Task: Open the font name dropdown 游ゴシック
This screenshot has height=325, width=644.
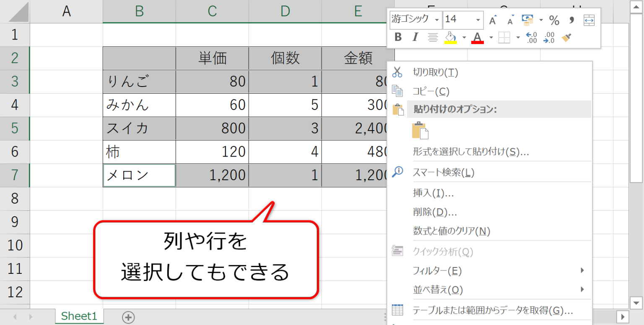Action: coord(437,20)
